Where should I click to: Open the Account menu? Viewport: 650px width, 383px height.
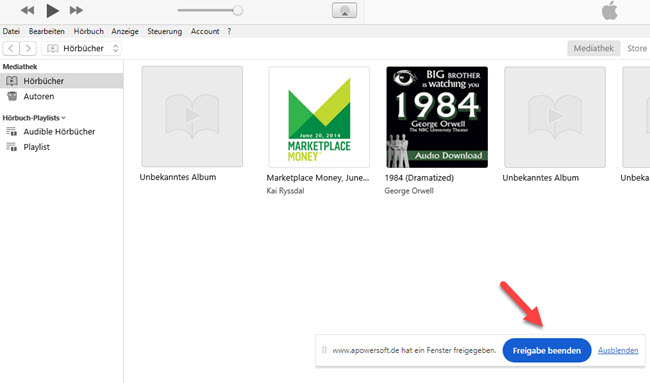[205, 31]
